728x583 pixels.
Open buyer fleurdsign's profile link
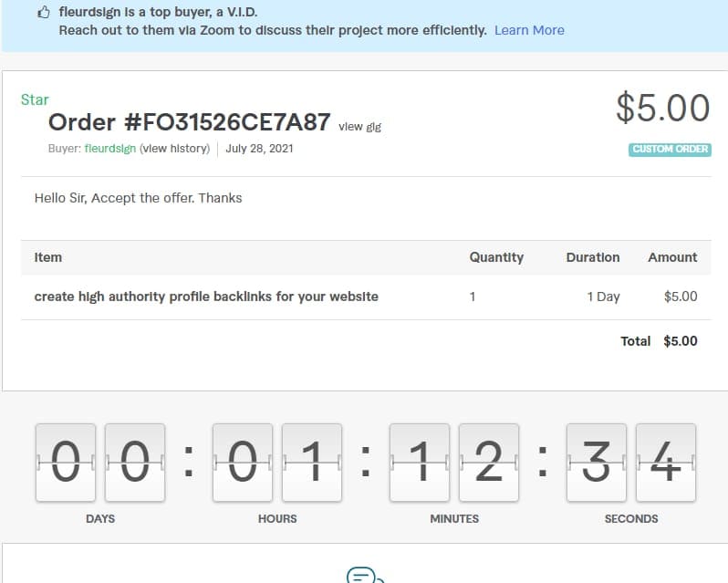pyautogui.click(x=109, y=149)
